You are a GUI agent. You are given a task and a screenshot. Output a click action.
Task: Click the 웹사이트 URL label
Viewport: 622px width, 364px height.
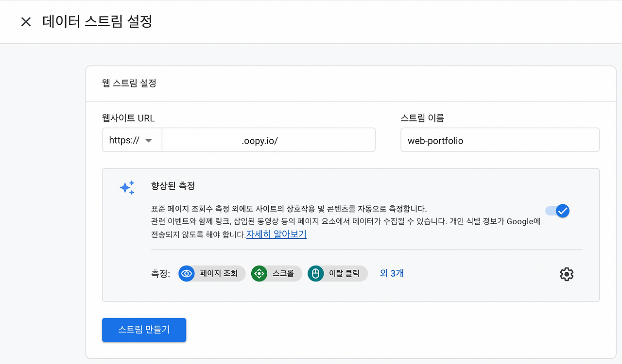tap(129, 118)
